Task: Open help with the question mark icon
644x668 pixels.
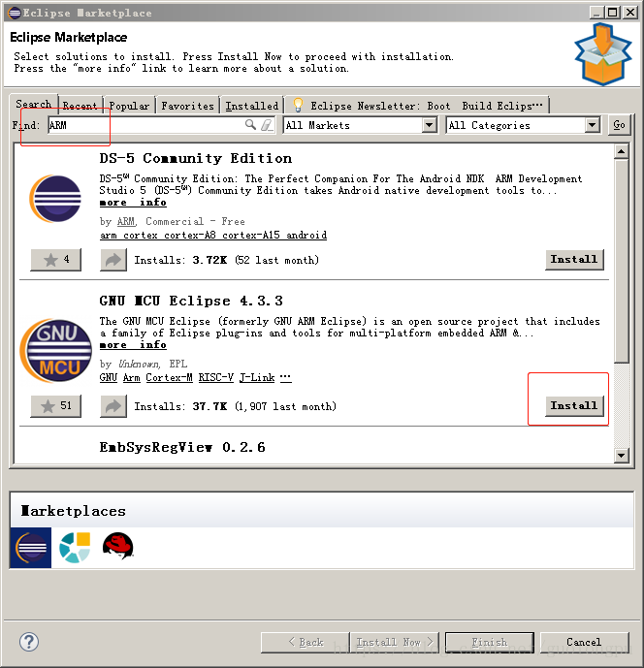Action: click(x=29, y=642)
